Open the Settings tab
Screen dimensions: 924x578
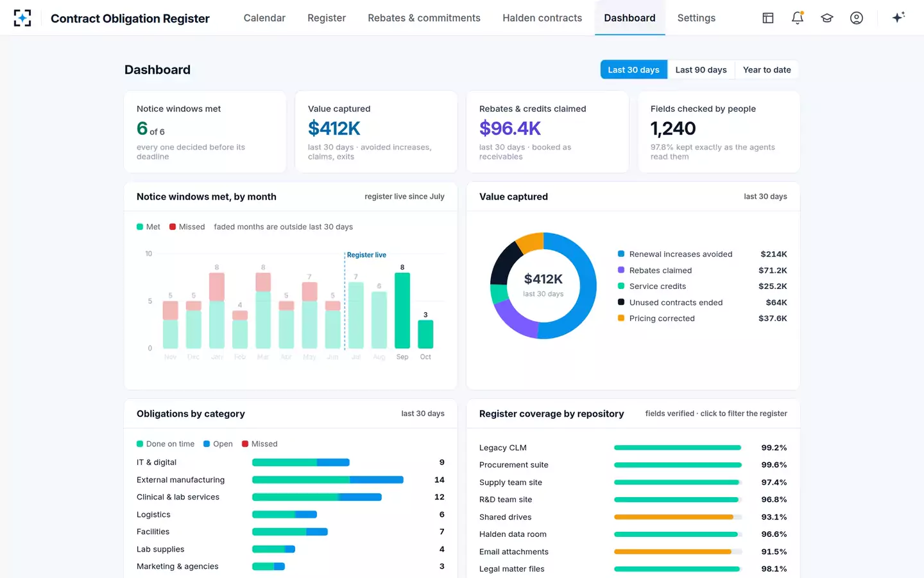pyautogui.click(x=696, y=18)
